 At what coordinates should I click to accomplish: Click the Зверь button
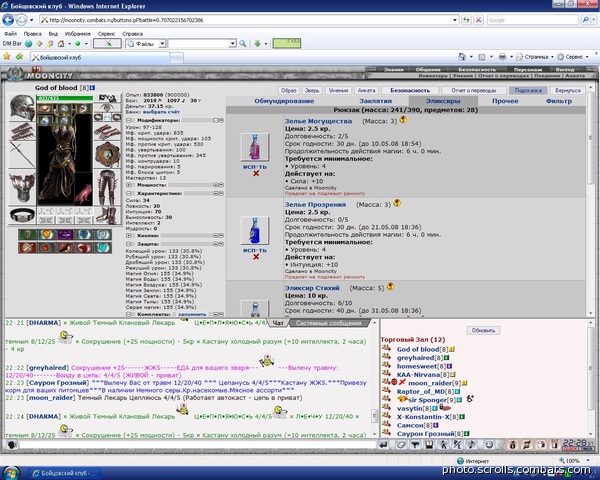pyautogui.click(x=312, y=90)
